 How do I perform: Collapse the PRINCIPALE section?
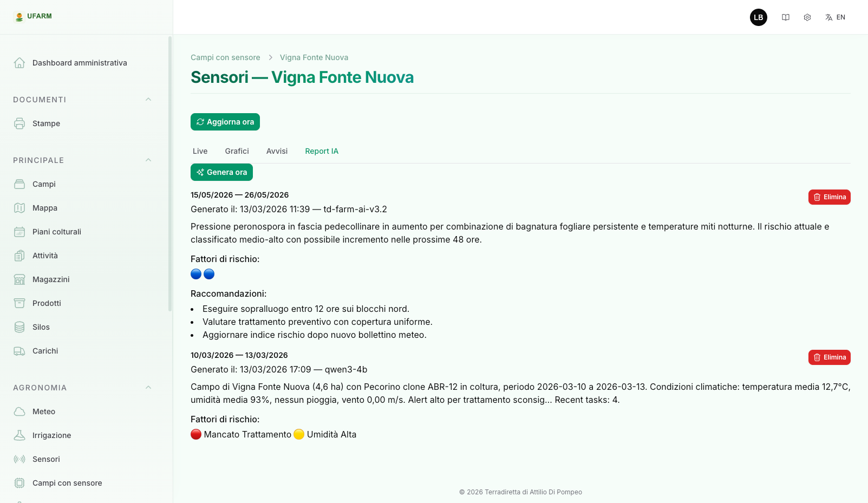click(x=148, y=160)
